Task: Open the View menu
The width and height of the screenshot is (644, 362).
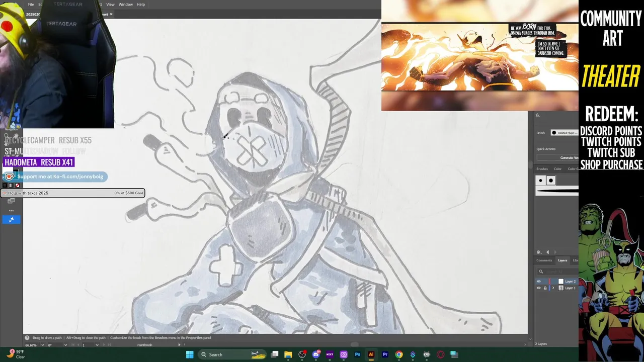Action: 110,5
